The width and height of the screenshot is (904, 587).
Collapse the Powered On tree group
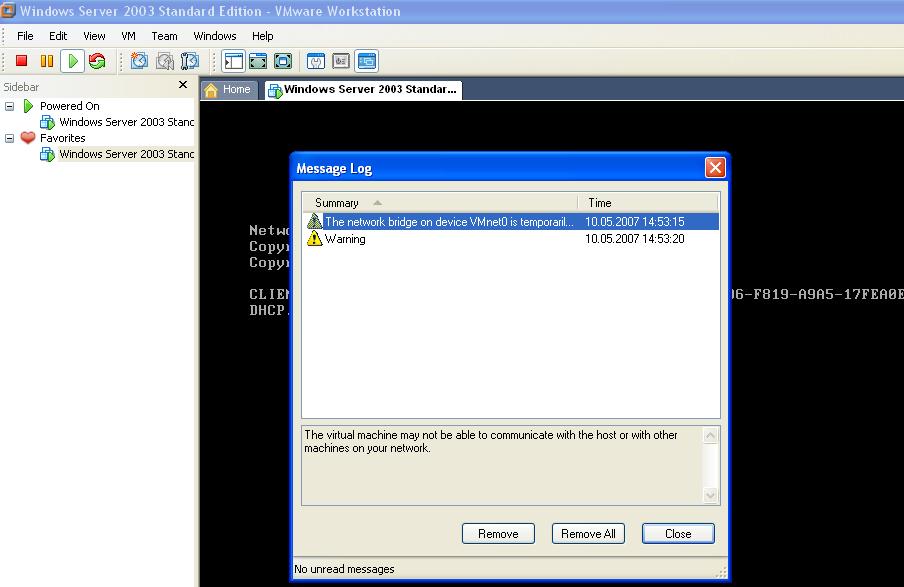(x=9, y=106)
